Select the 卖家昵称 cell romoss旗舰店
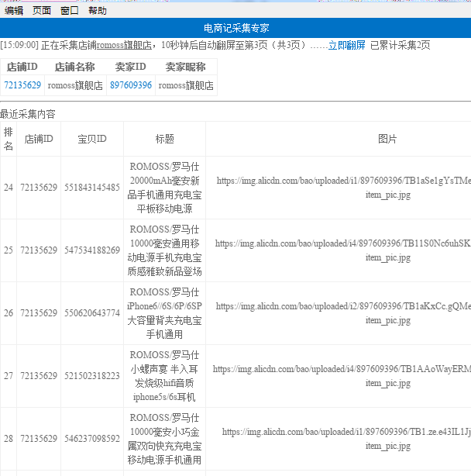The image size is (471, 476). (186, 85)
